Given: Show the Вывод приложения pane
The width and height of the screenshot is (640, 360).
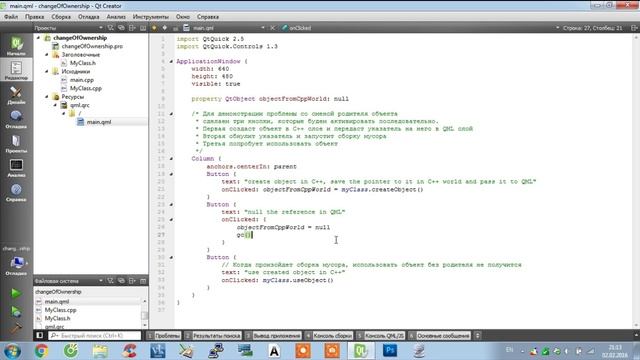Looking at the screenshot, I should coord(273,336).
